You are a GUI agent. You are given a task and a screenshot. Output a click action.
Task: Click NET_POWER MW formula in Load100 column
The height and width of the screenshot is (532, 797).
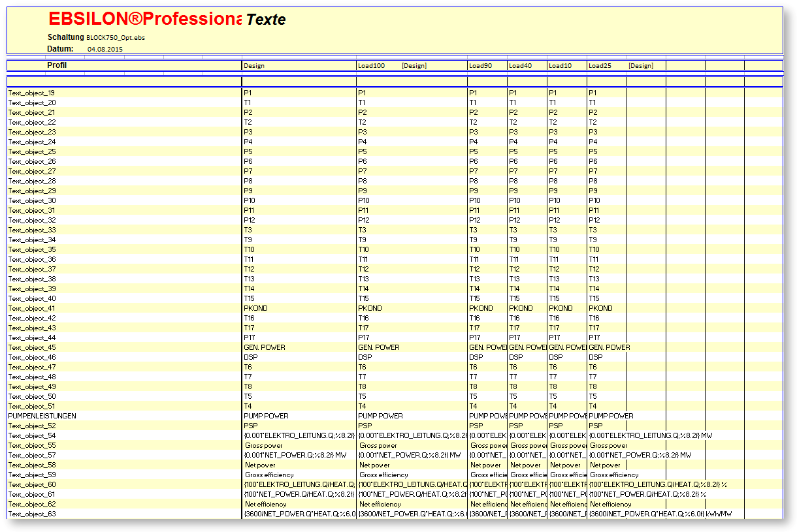pos(410,455)
